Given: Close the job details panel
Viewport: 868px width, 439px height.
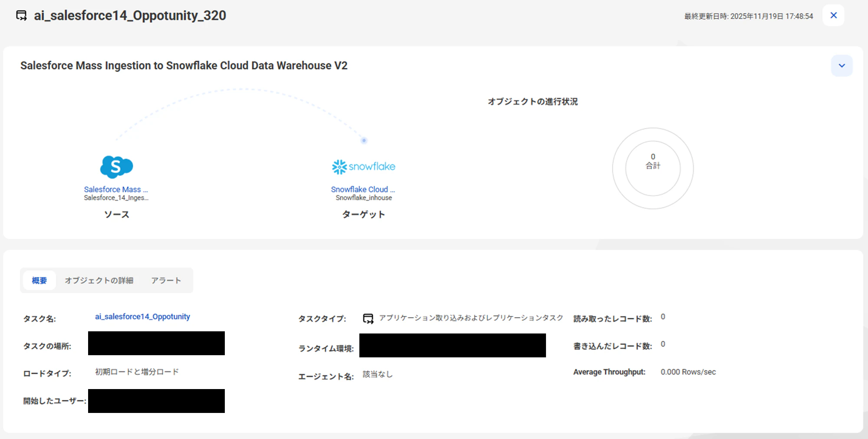Looking at the screenshot, I should coord(833,16).
